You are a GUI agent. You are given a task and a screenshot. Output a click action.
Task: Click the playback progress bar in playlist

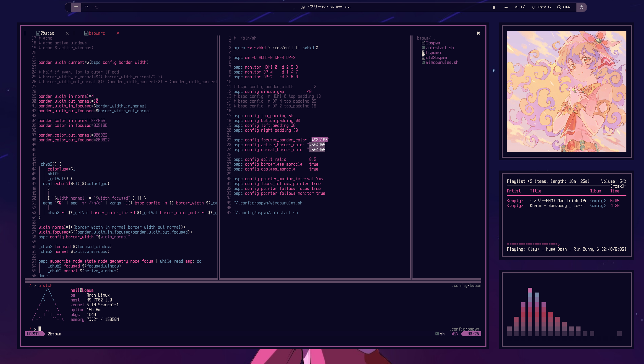tap(533, 244)
